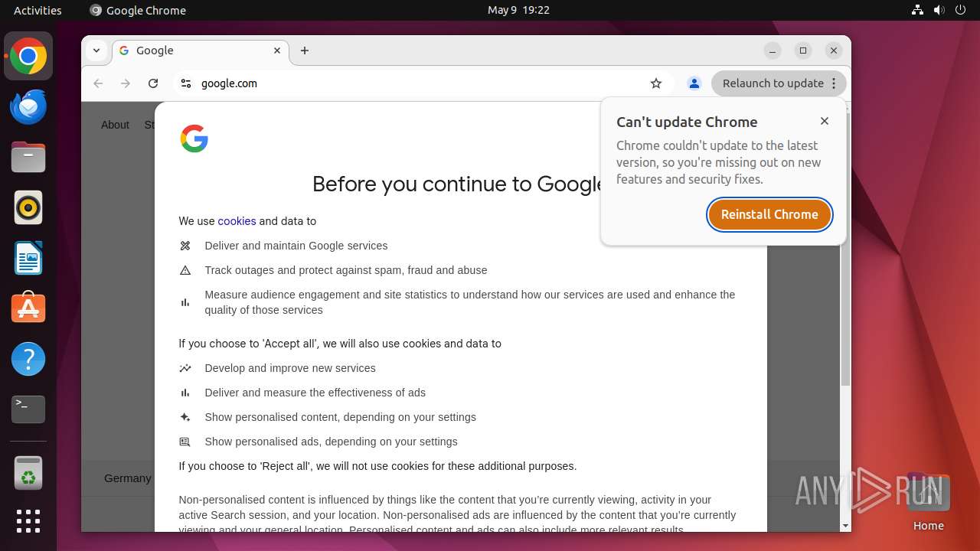Follow the cookies link
This screenshot has width=980, height=551.
(237, 221)
